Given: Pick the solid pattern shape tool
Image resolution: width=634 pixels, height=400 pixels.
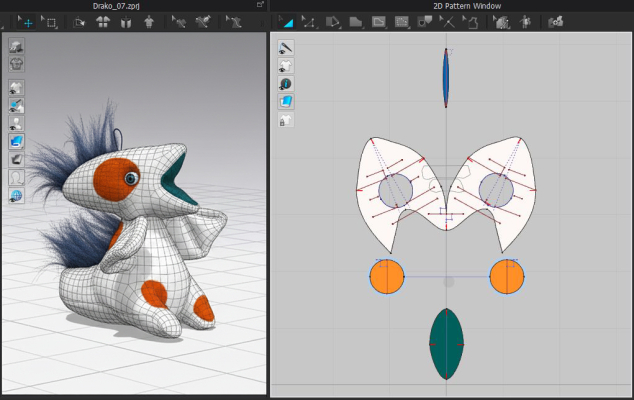Looking at the screenshot, I should pos(355,22).
